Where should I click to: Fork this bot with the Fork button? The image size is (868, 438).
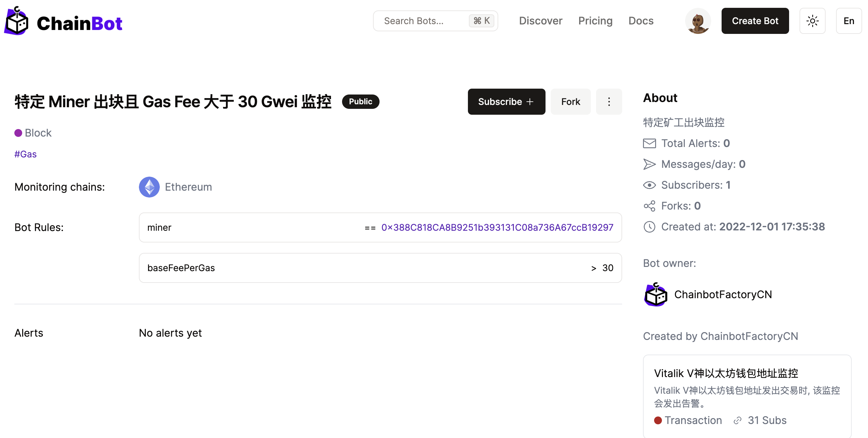pos(570,102)
